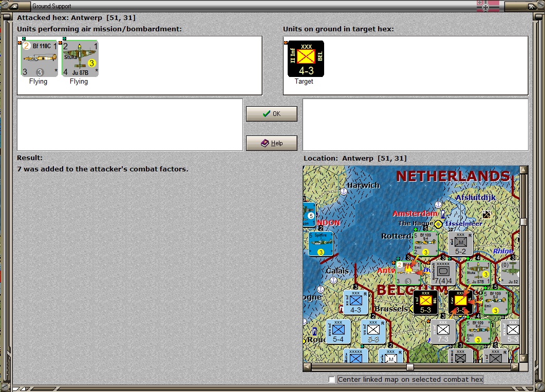545x392 pixels.
Task: Click The Hague yellow capital marker
Action: pos(438,224)
